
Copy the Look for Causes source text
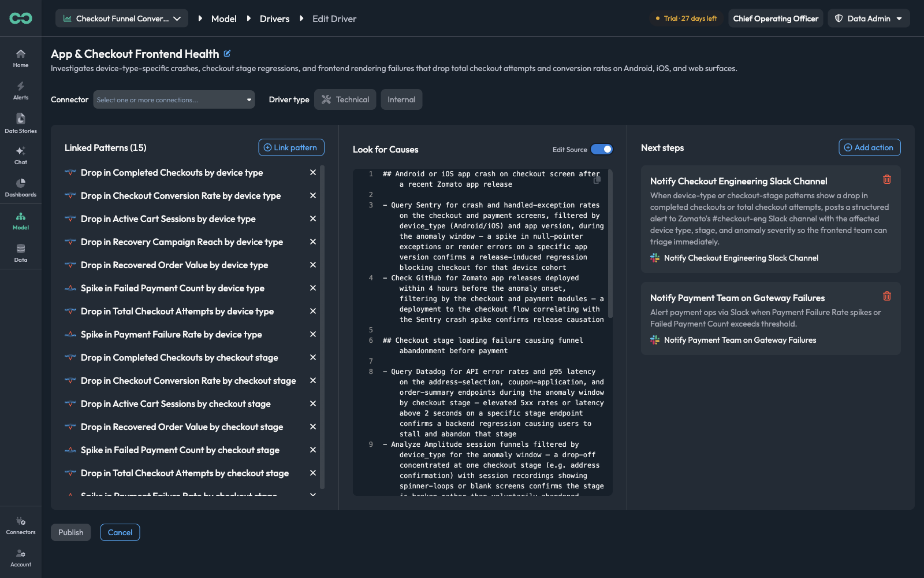pyautogui.click(x=597, y=180)
